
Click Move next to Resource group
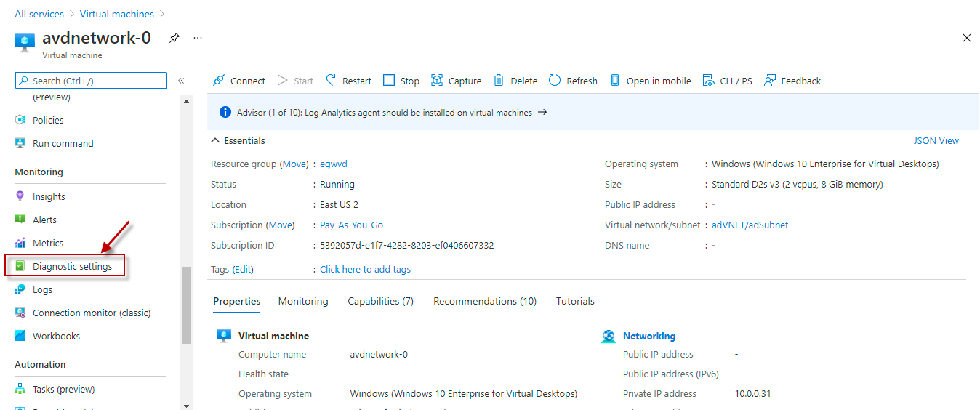(294, 164)
